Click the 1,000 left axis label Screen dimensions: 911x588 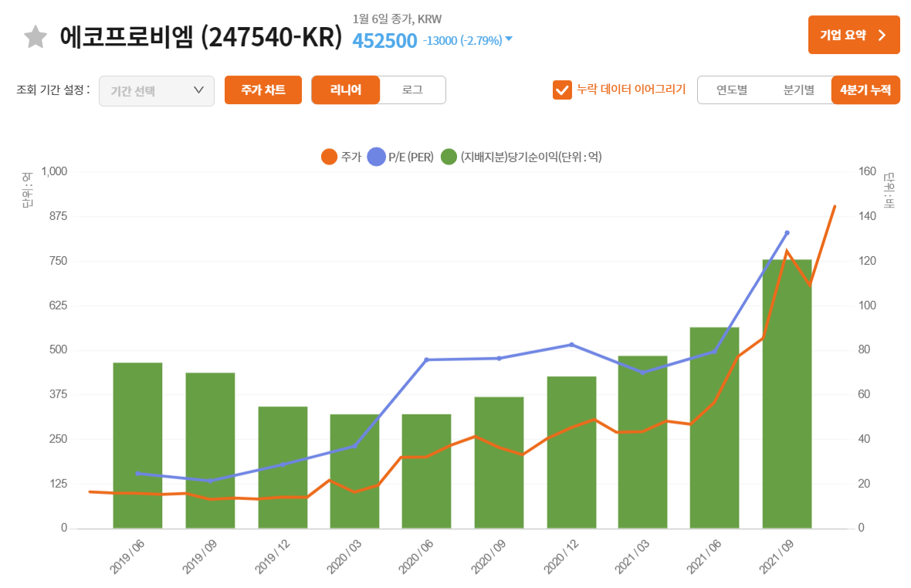(x=54, y=171)
